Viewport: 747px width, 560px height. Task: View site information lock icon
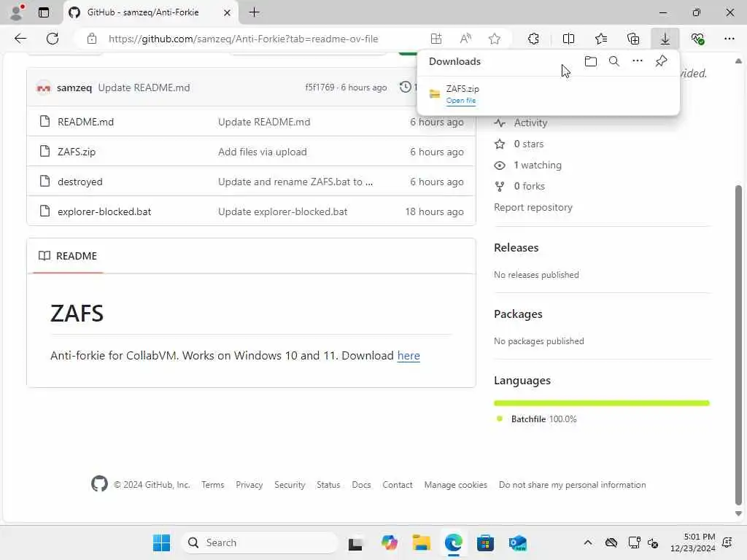pyautogui.click(x=92, y=39)
